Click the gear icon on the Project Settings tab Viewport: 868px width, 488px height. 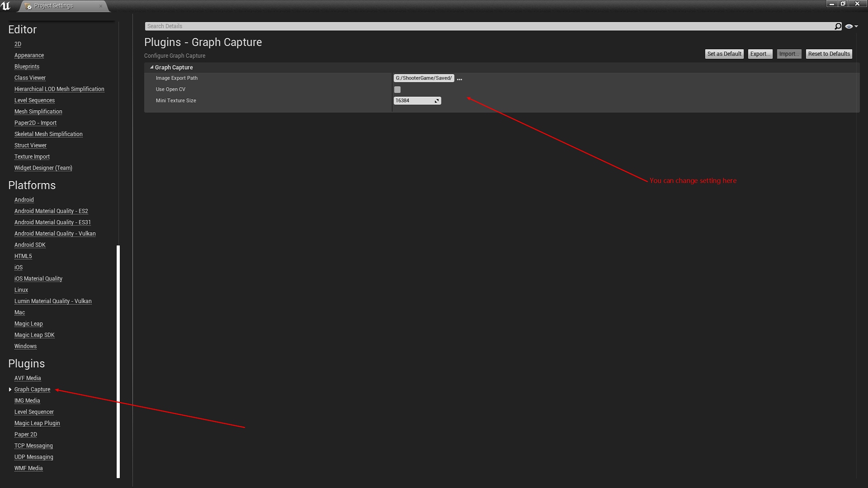(x=28, y=6)
